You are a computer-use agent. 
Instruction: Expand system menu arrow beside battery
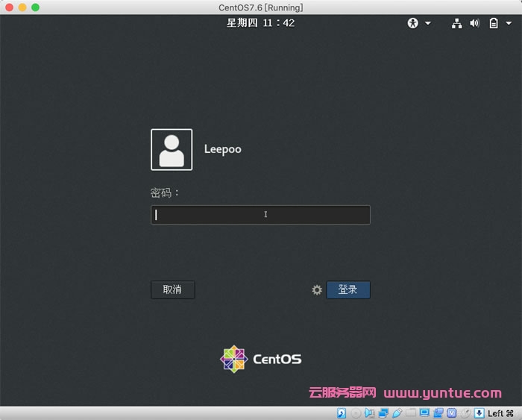[x=509, y=23]
